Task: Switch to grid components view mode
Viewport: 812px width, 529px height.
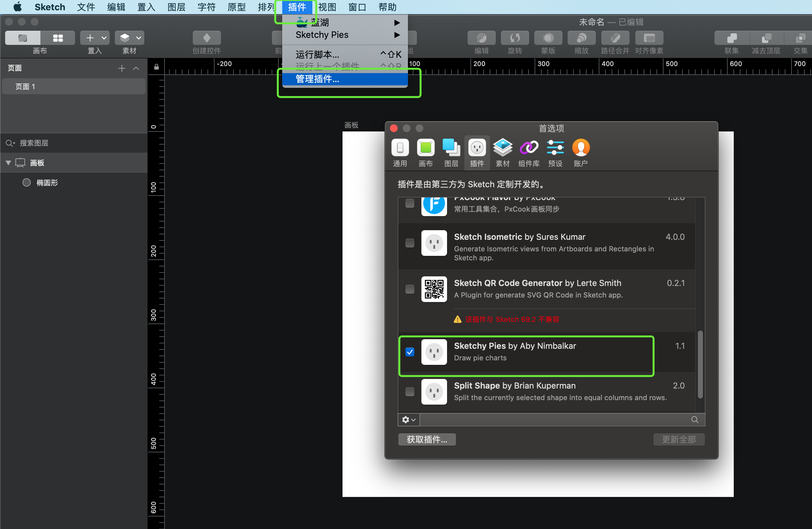Action: coord(58,38)
